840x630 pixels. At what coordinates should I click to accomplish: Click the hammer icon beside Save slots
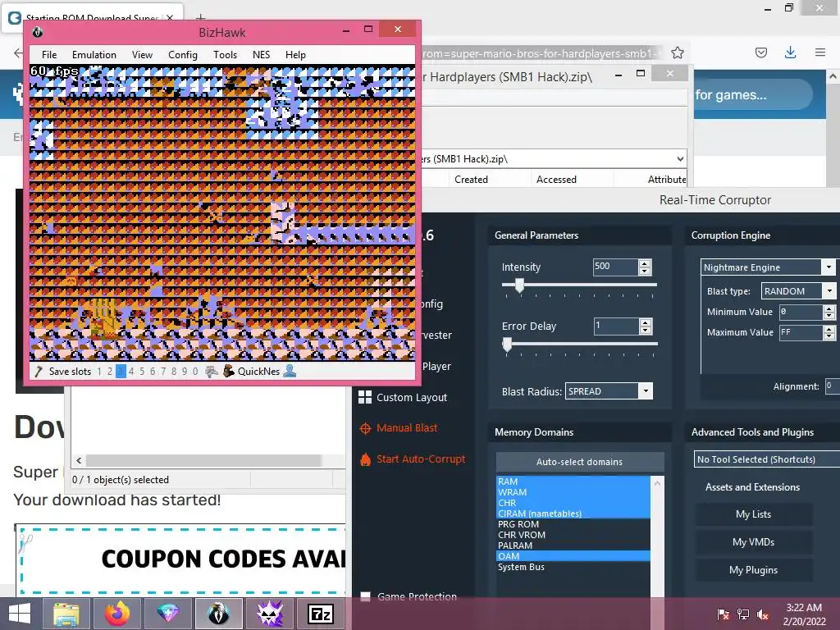pos(39,372)
